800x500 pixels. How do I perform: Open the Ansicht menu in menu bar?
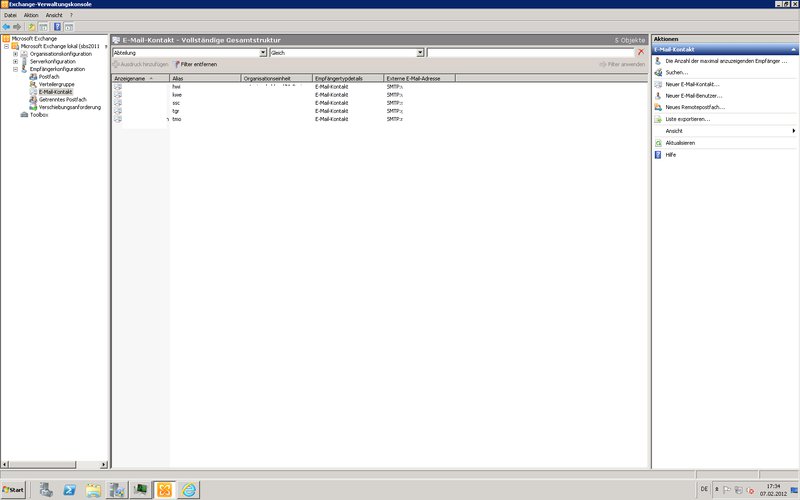54,15
